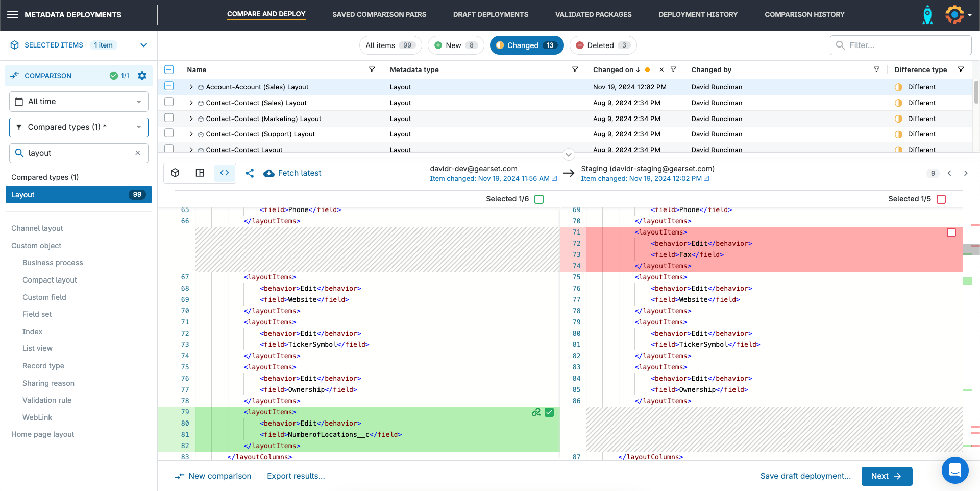Click the share comparison icon

[250, 173]
